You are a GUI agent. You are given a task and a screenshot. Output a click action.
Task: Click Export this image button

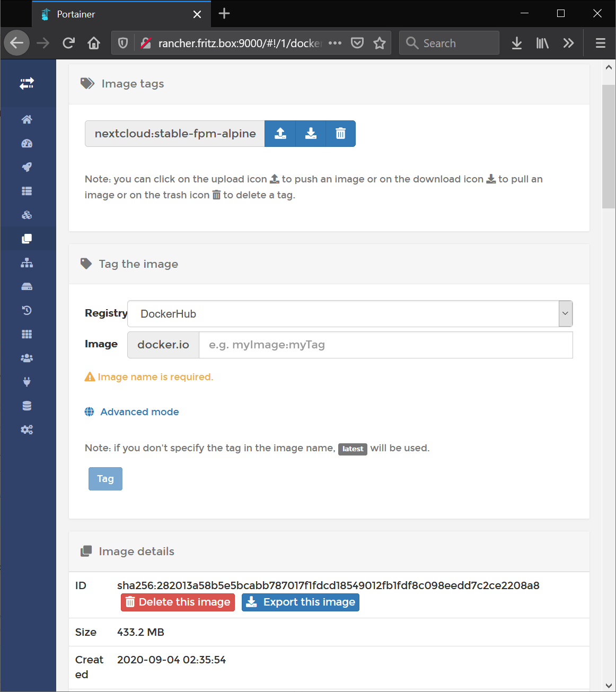pos(301,602)
